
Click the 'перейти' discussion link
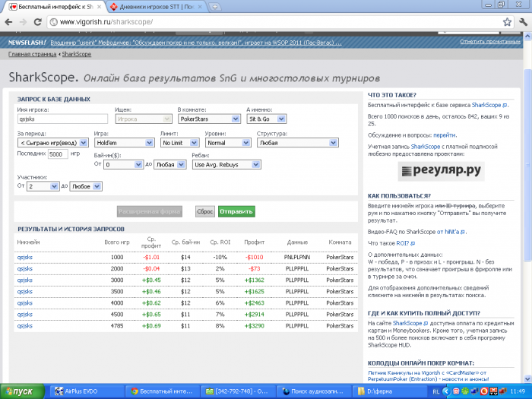click(445, 135)
